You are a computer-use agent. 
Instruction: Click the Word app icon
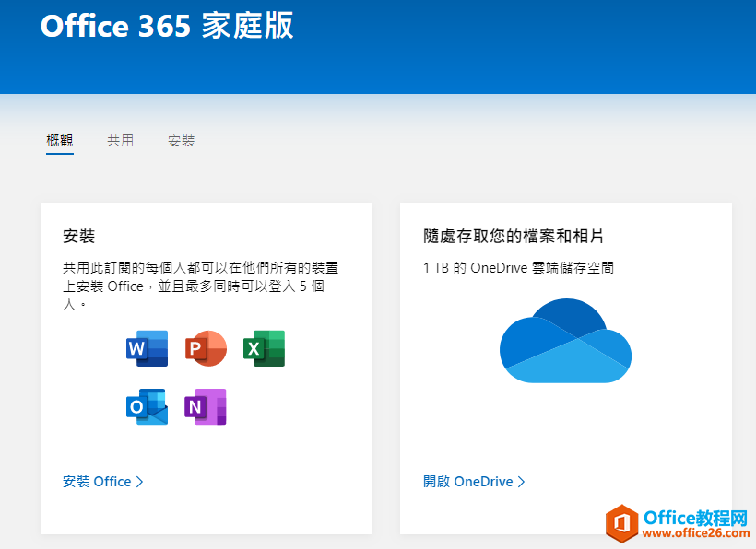pyautogui.click(x=147, y=348)
